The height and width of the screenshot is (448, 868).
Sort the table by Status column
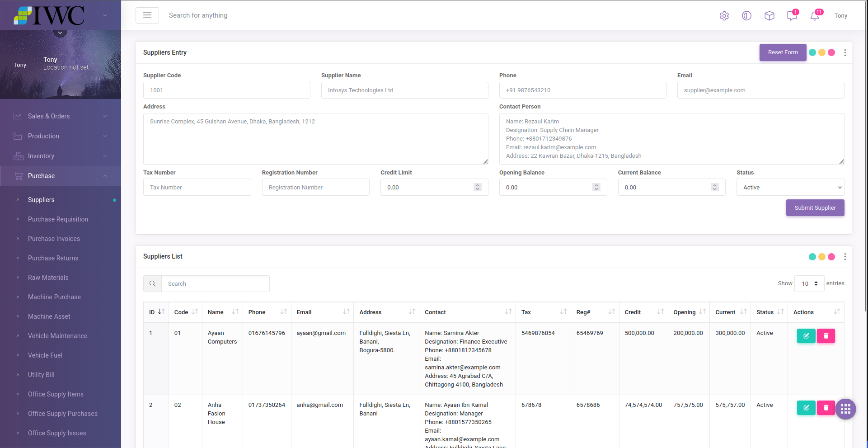[x=769, y=312]
